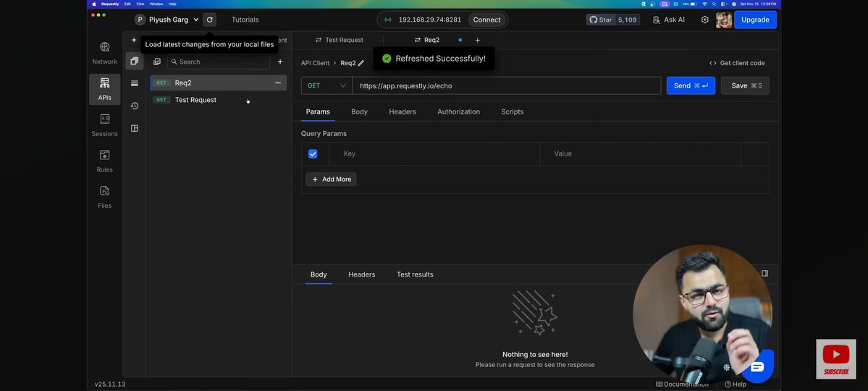
Task: Select the Req2 editor tab
Action: [x=427, y=40]
